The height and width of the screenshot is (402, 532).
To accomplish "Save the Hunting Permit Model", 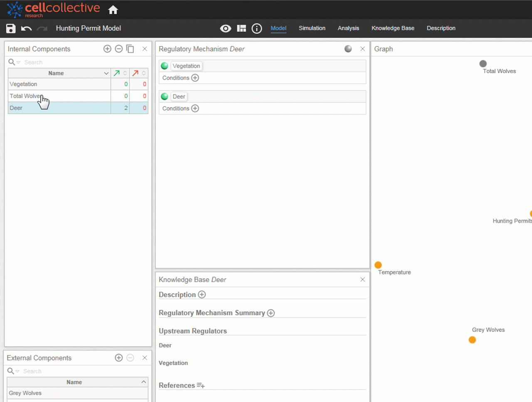I will click(x=11, y=28).
